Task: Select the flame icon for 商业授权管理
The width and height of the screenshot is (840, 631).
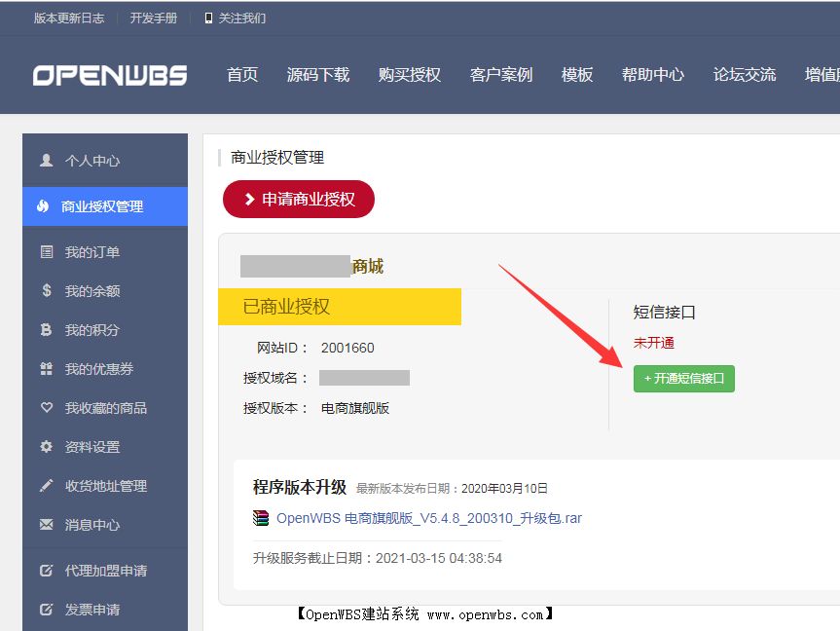Action: (45, 206)
